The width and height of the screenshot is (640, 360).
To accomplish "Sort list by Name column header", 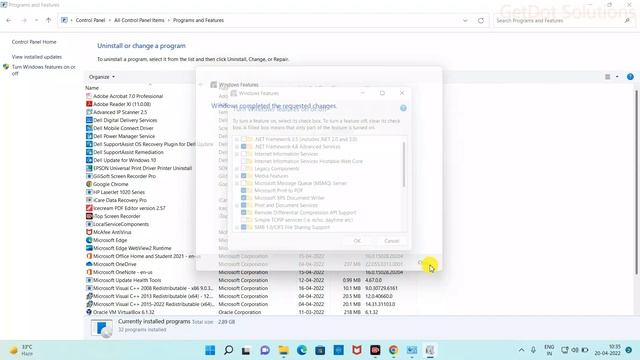I will pos(92,88).
